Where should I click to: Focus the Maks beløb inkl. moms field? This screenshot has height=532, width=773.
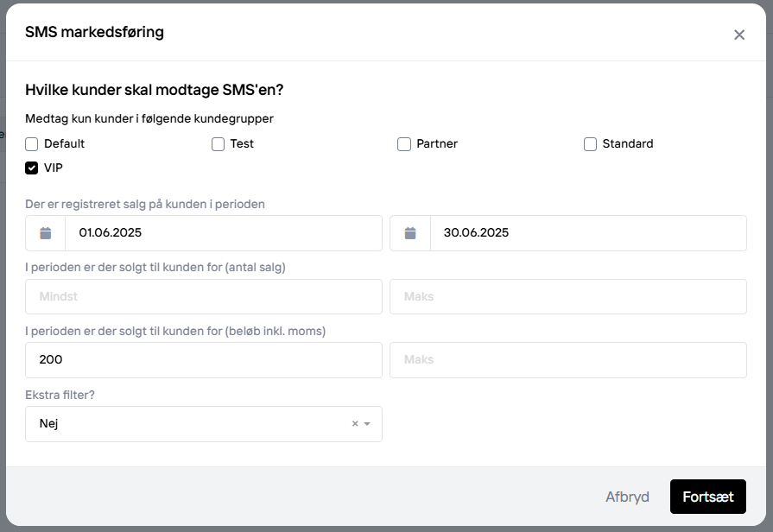coord(568,360)
